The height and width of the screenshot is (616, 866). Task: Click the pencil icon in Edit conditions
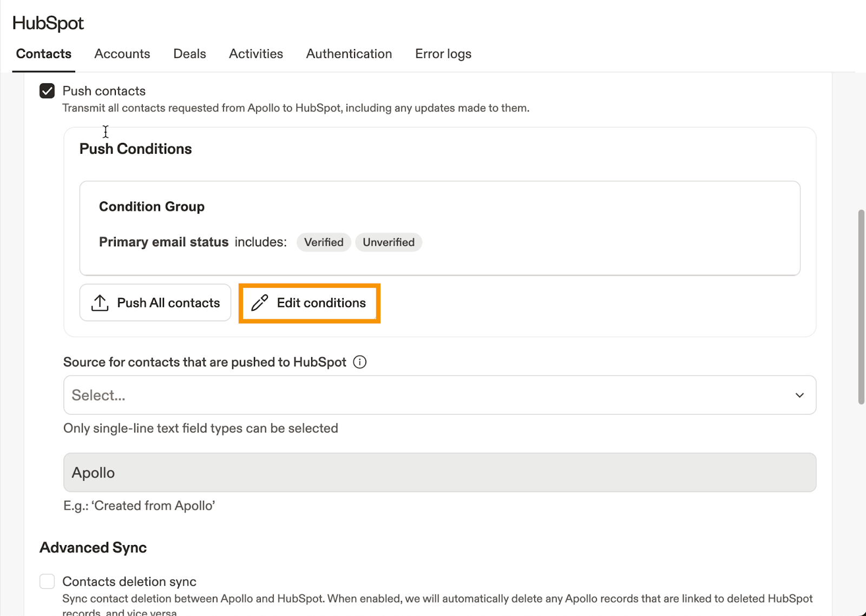click(260, 303)
